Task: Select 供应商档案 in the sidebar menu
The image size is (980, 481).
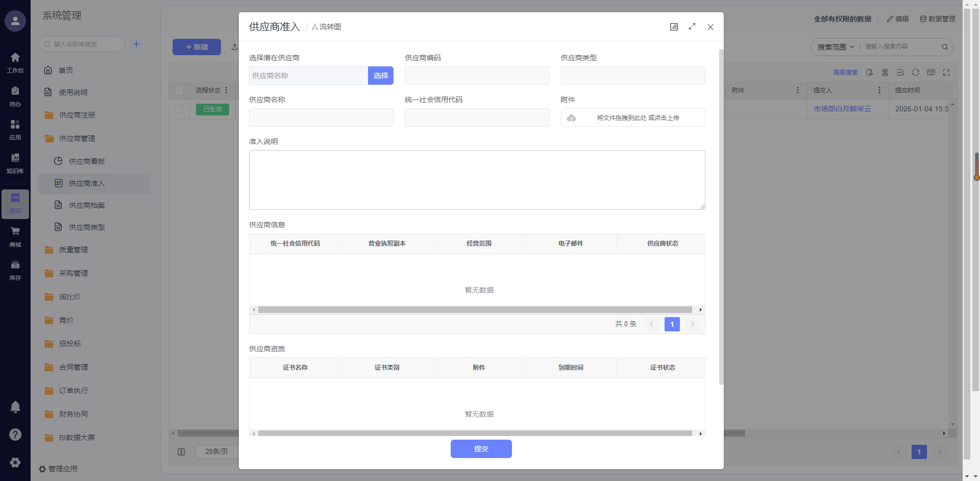Action: 87,205
